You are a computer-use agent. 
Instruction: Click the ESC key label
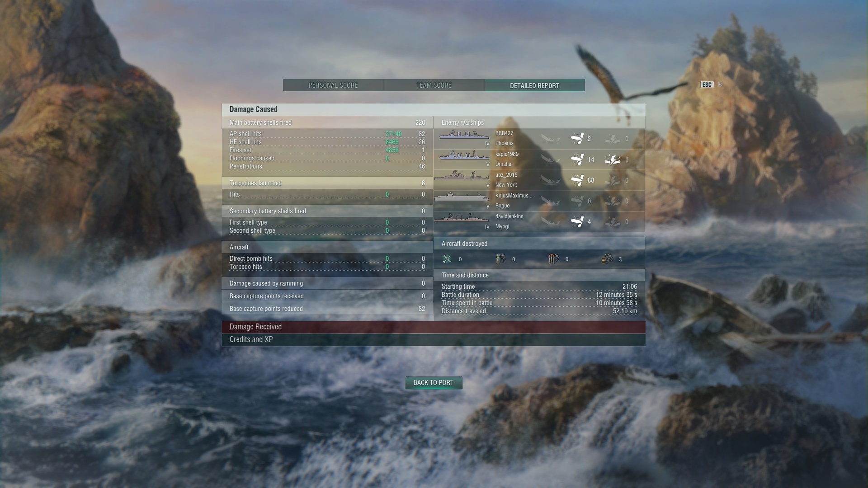pos(707,84)
